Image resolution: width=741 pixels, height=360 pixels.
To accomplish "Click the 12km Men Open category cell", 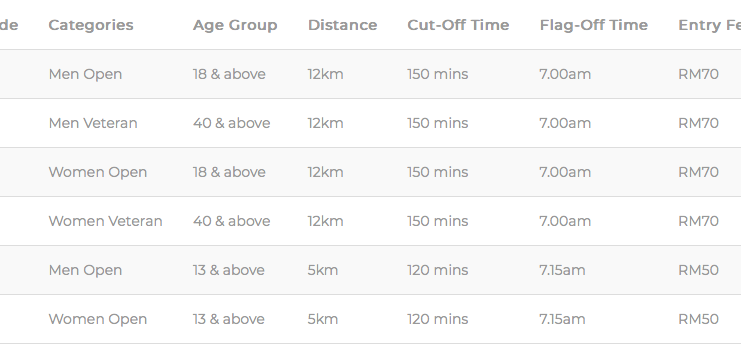I will click(85, 74).
